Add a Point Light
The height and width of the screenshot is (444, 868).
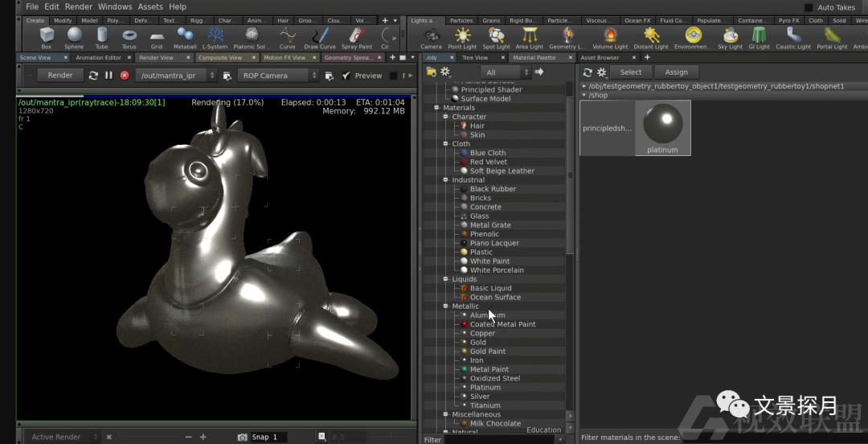pos(462,39)
